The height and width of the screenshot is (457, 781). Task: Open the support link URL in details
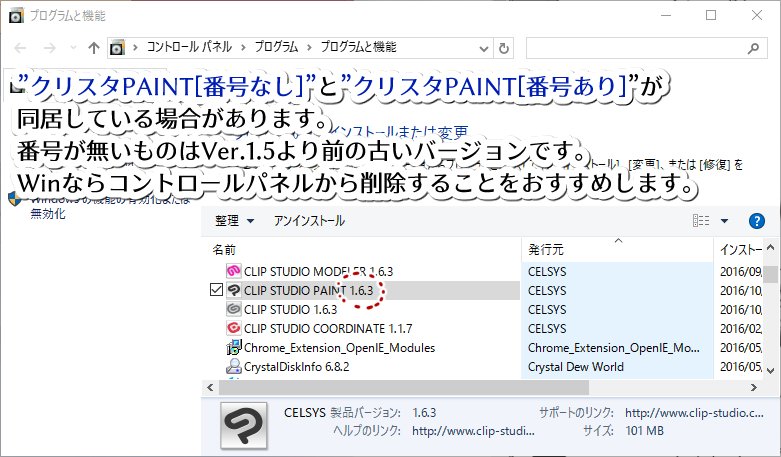coord(694,413)
